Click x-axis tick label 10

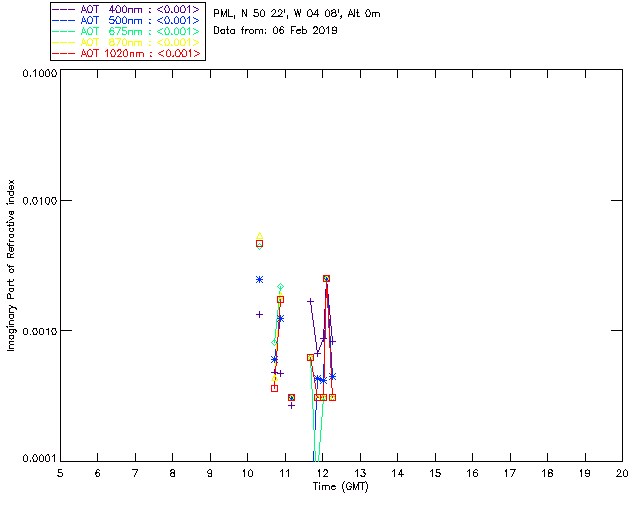point(247,473)
